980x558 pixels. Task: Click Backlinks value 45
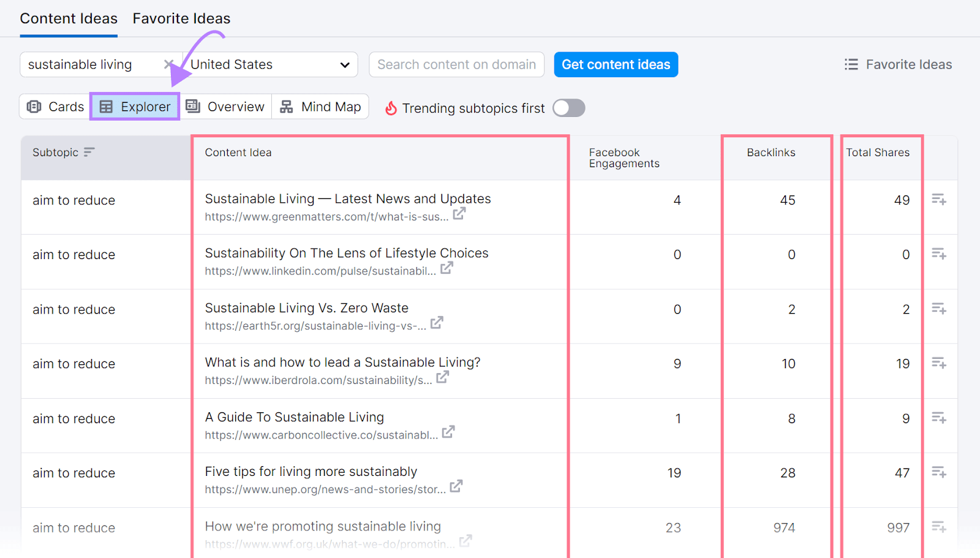788,200
